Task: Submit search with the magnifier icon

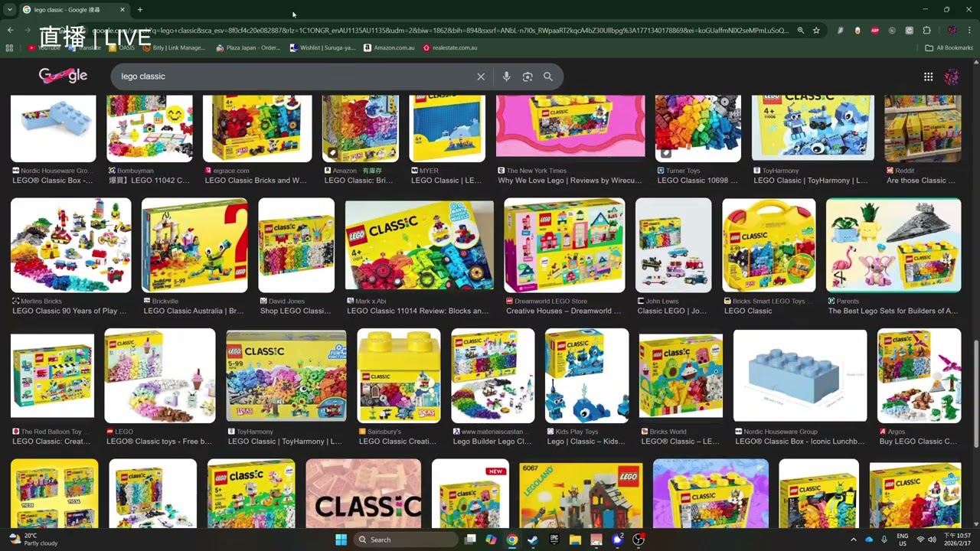Action: 548,77
